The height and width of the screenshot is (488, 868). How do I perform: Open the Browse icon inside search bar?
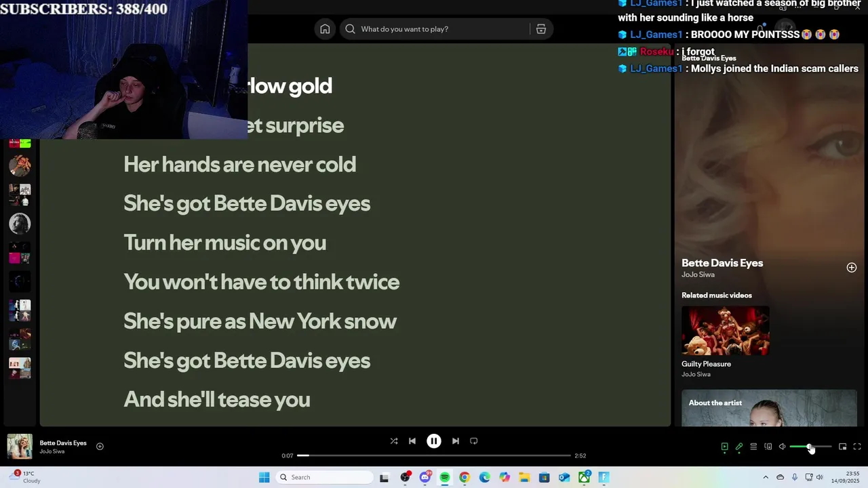click(541, 29)
